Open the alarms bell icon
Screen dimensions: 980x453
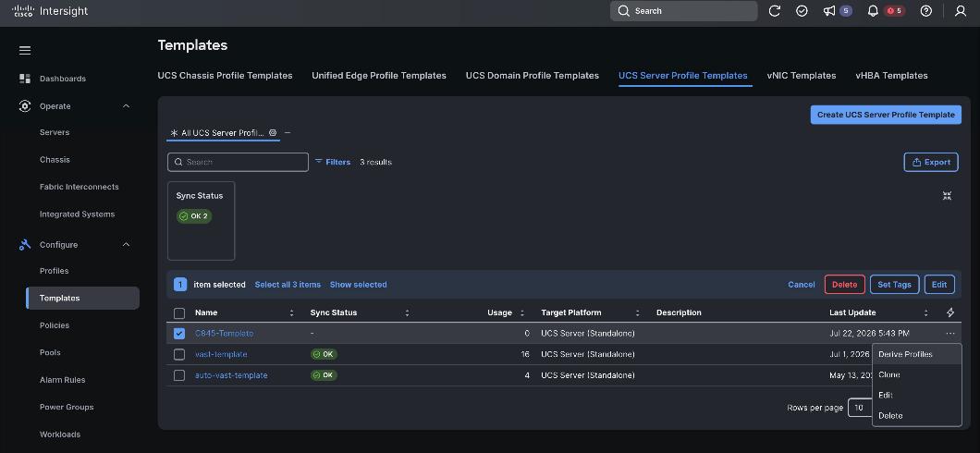tap(873, 10)
